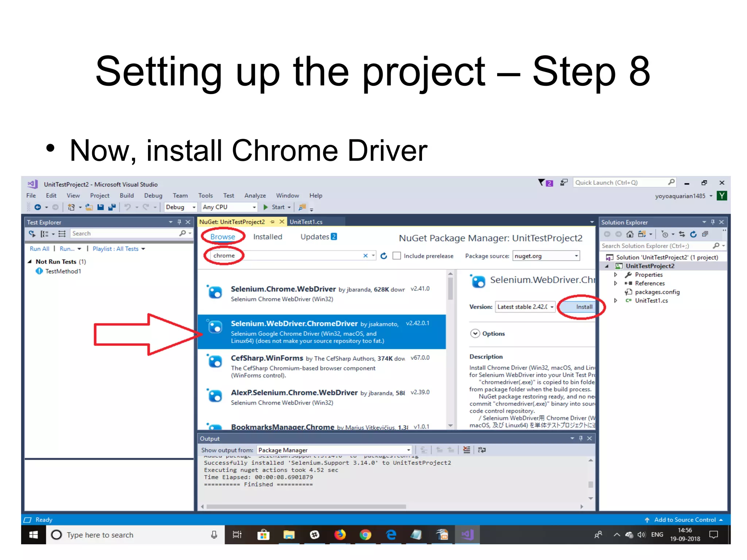Clear the chrome search text
Viewport: 747px width, 560px height.
[x=365, y=256]
